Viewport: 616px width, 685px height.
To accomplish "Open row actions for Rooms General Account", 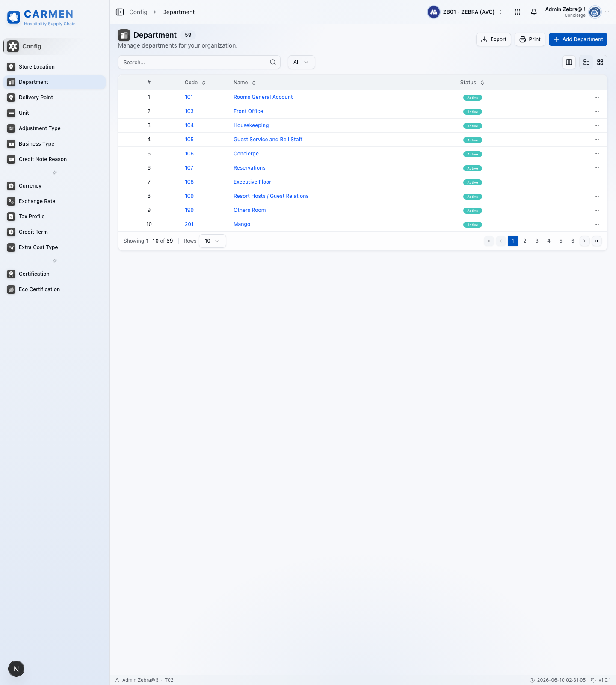I will 597,97.
